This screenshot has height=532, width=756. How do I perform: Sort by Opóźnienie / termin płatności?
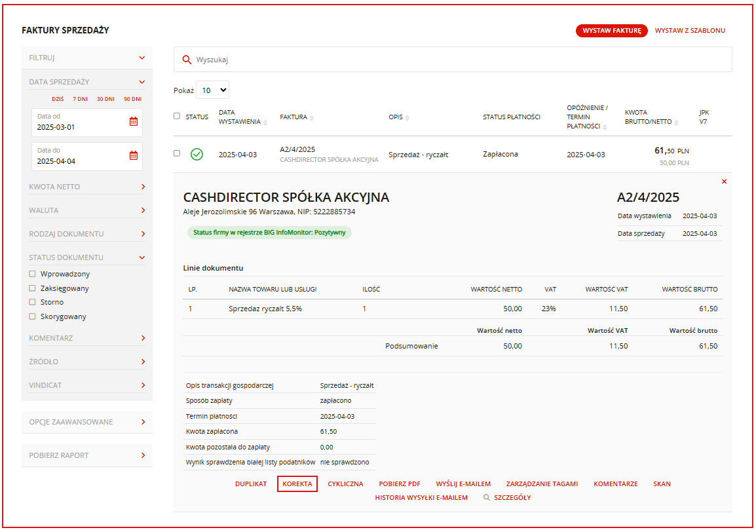tap(605, 127)
